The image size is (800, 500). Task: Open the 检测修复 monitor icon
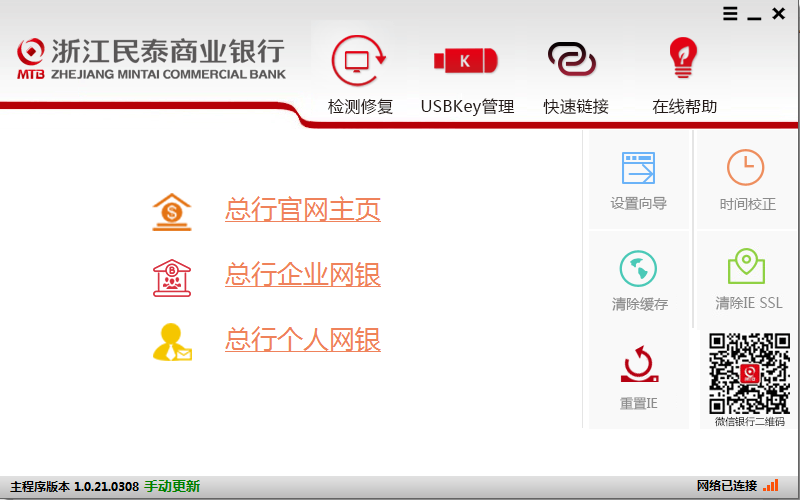click(359, 61)
